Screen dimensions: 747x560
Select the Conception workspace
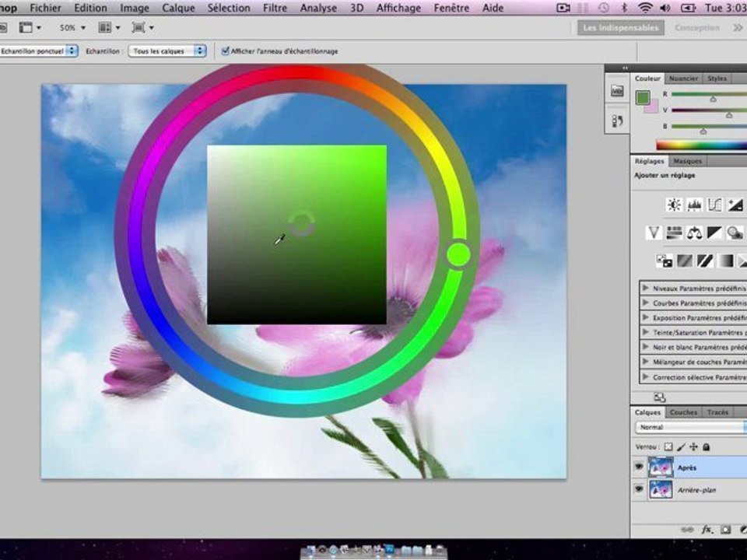click(697, 28)
